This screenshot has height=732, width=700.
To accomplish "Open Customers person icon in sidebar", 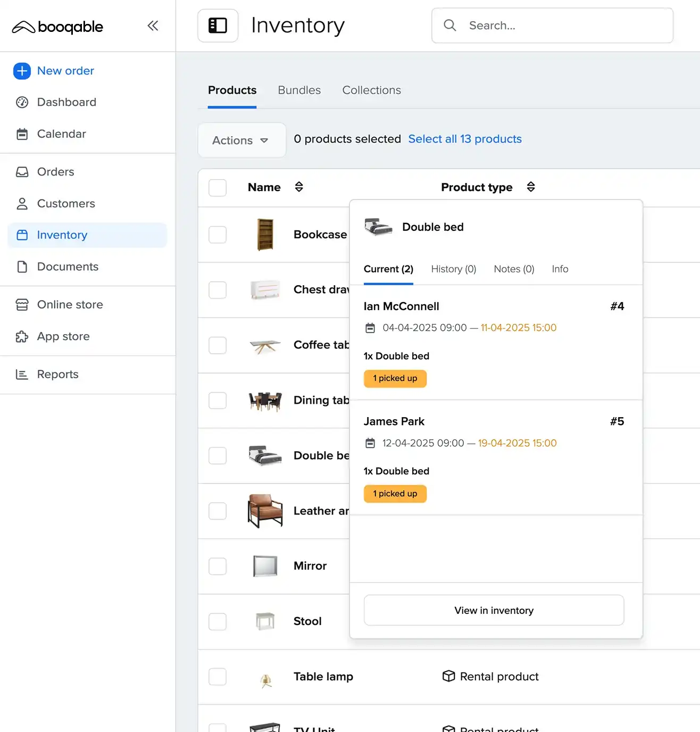I will point(22,204).
